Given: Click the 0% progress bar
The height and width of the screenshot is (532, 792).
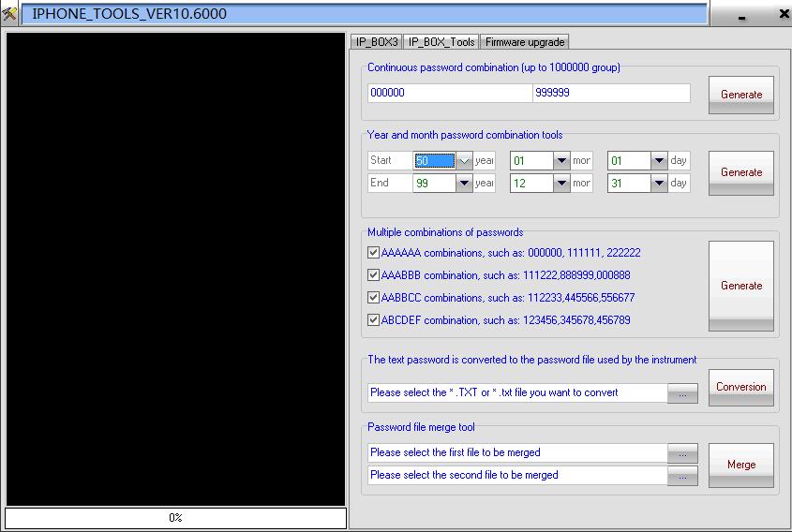Looking at the screenshot, I should 176,518.
